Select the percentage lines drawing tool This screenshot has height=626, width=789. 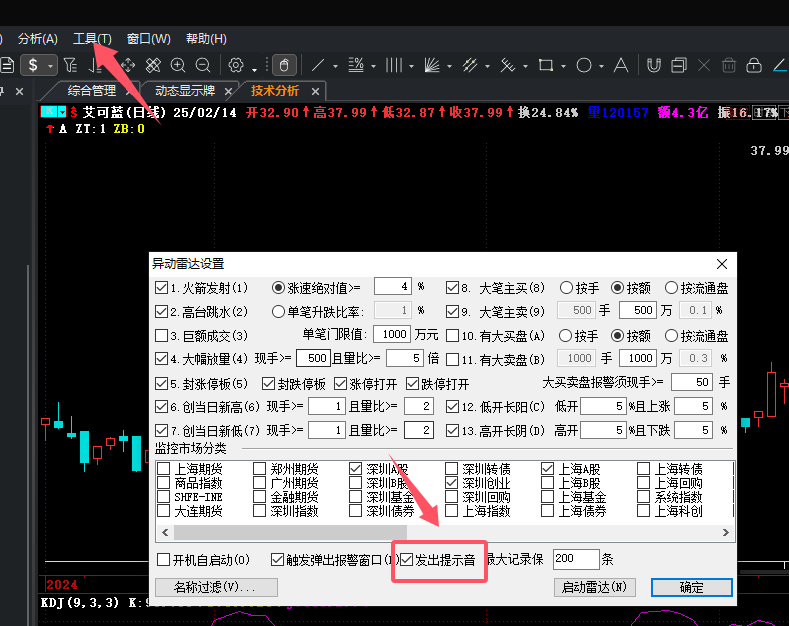(x=356, y=65)
